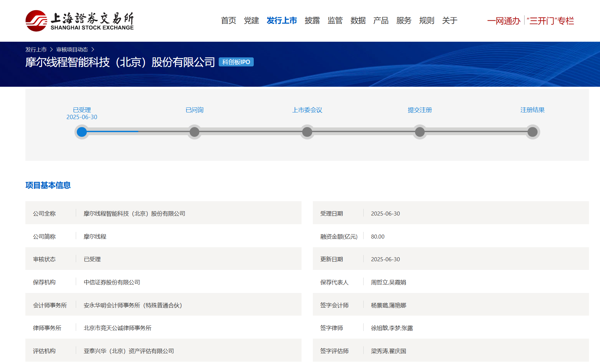Viewport: 600px width, 364px height.
Task: Open the 规则 navigation item
Action: pyautogui.click(x=427, y=21)
